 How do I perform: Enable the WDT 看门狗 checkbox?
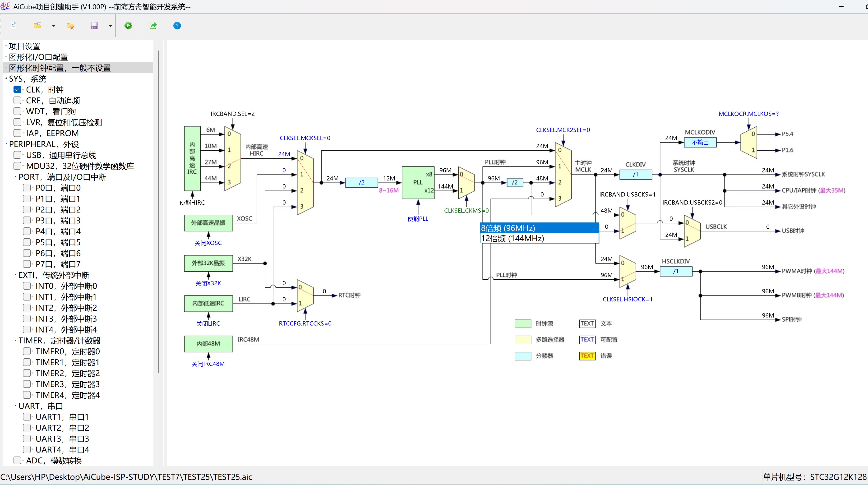18,111
